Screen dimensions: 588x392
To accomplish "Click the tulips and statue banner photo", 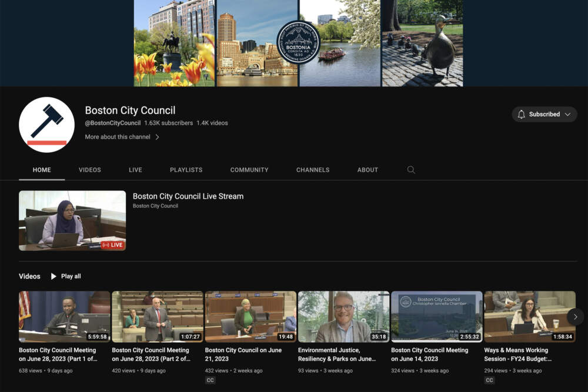I will point(175,43).
